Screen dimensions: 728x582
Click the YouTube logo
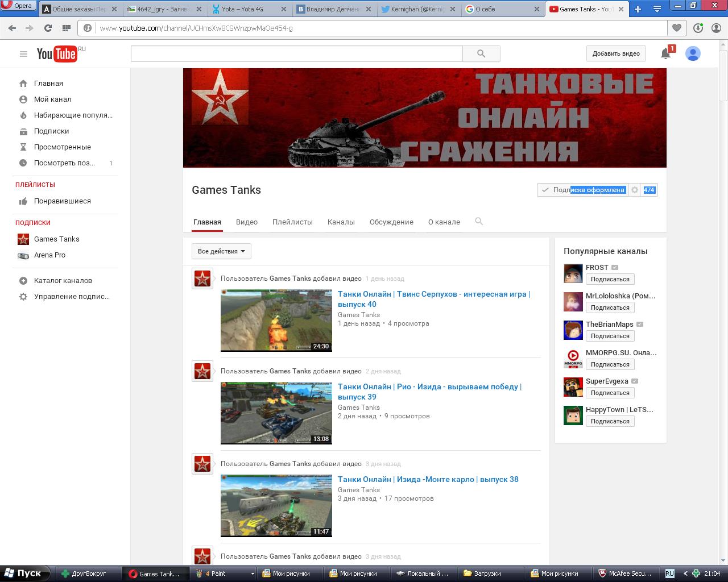tap(57, 53)
